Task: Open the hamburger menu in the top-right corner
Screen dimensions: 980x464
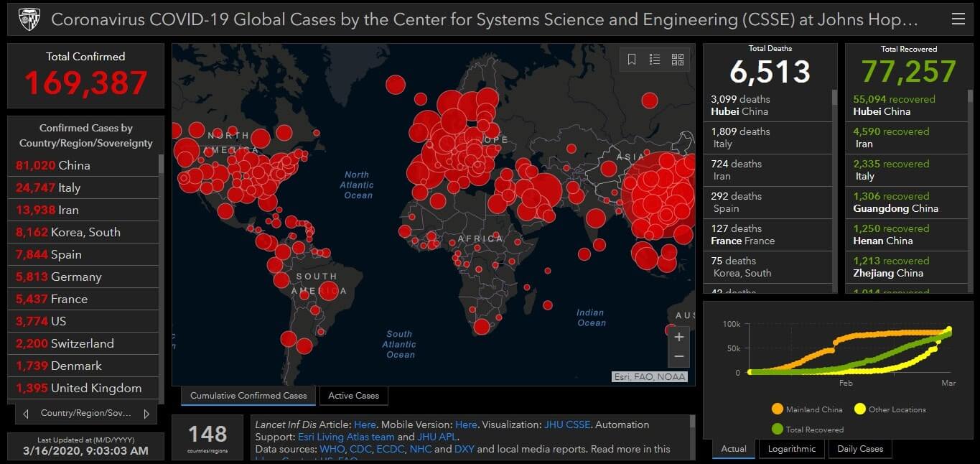Action: (x=958, y=19)
